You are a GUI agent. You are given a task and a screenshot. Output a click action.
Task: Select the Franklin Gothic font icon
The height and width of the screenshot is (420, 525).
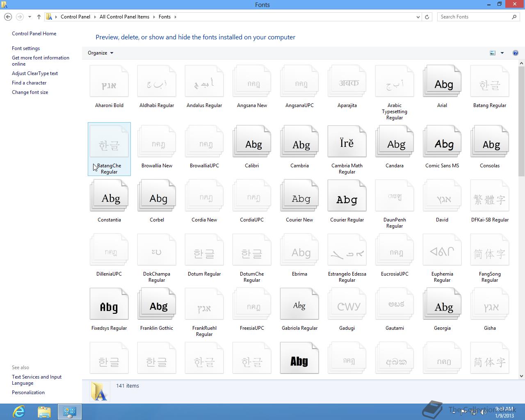coord(157,304)
